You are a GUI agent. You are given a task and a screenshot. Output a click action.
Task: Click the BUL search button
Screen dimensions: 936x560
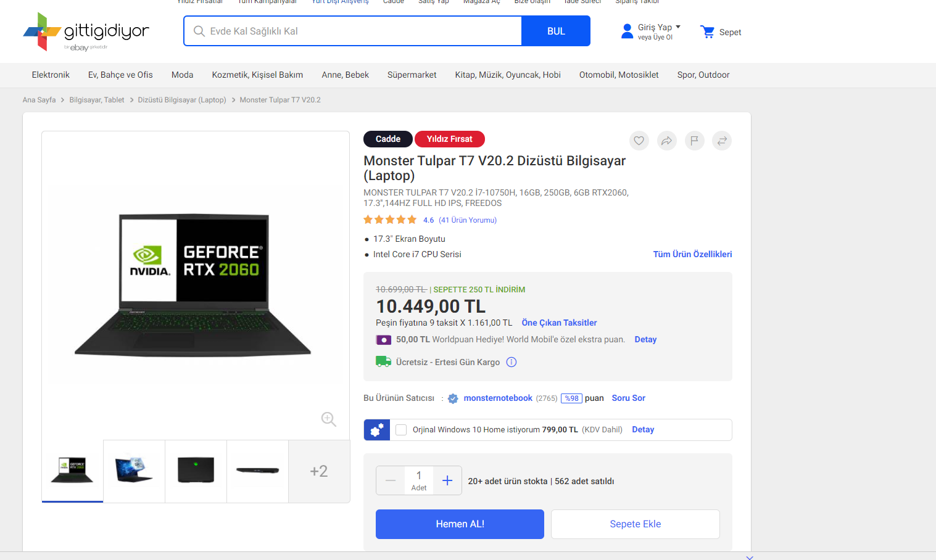(x=556, y=31)
